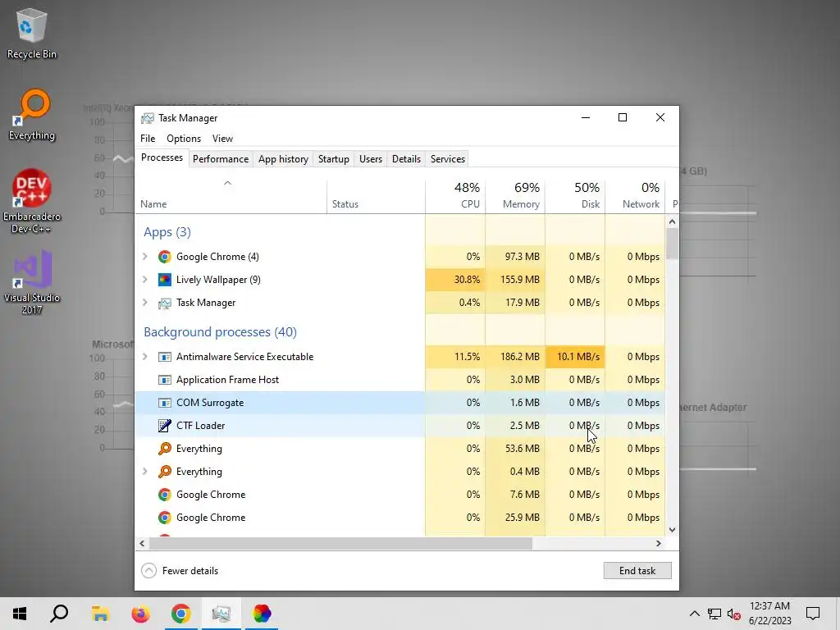Expand the Task Manager app row
840x630 pixels.
145,303
